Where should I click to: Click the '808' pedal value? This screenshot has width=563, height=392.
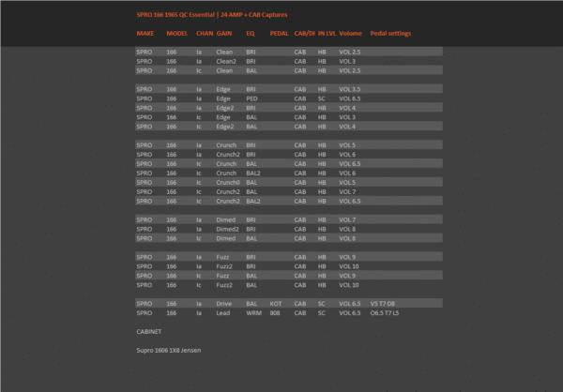275,313
